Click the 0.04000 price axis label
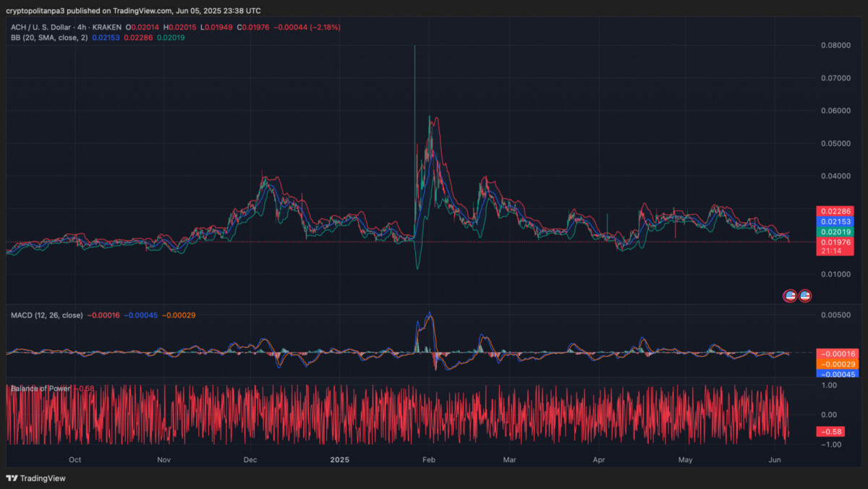 click(x=835, y=176)
